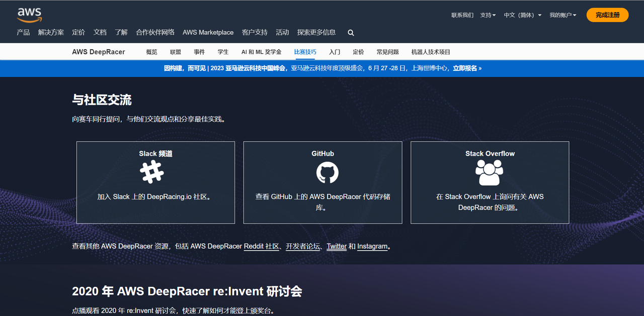The width and height of the screenshot is (644, 316).
Task: Open the Twitter link
Action: click(x=337, y=246)
